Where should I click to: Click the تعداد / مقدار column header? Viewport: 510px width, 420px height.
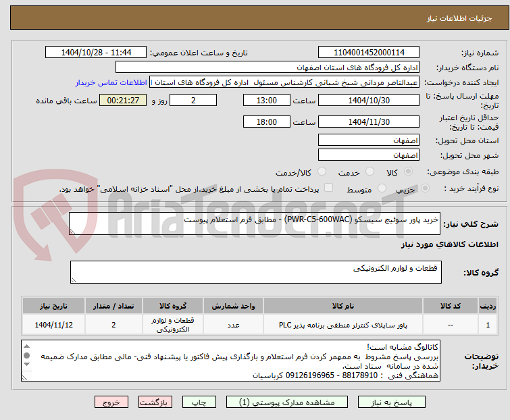tap(113, 306)
